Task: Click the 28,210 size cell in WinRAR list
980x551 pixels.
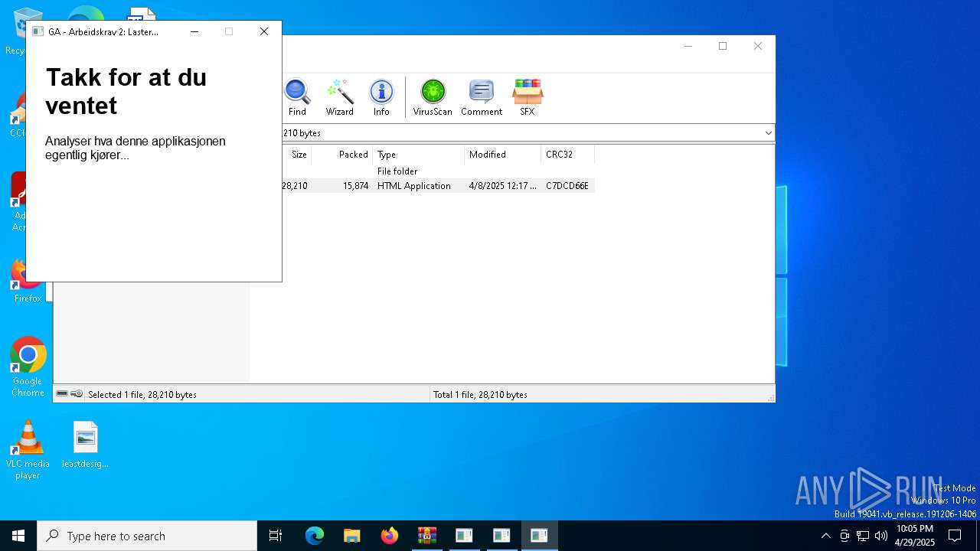Action: (295, 186)
